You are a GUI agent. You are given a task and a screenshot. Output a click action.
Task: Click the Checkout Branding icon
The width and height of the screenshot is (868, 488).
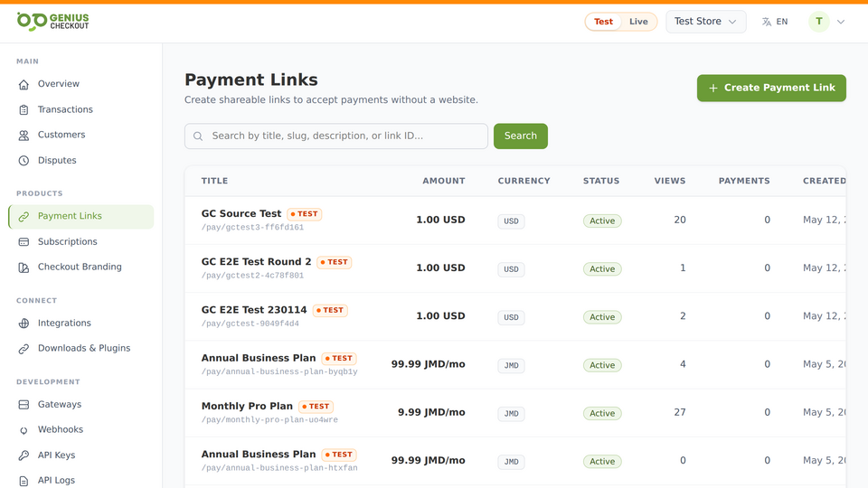(24, 267)
